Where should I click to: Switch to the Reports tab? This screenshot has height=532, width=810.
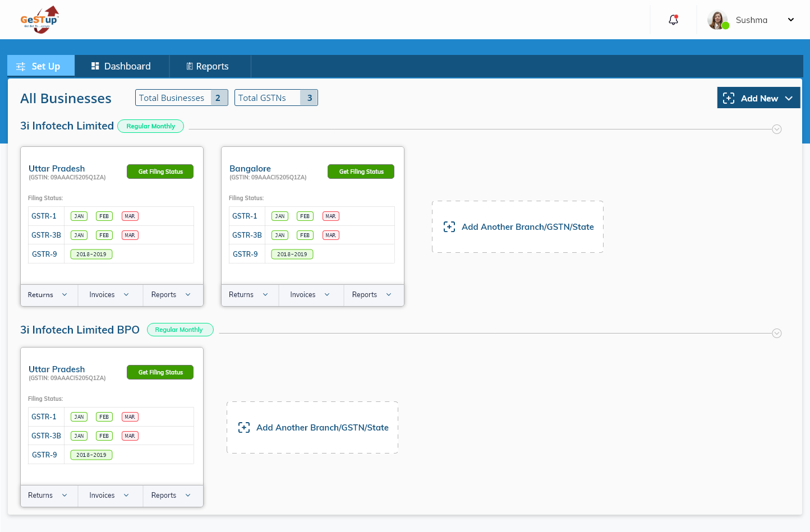[208, 66]
